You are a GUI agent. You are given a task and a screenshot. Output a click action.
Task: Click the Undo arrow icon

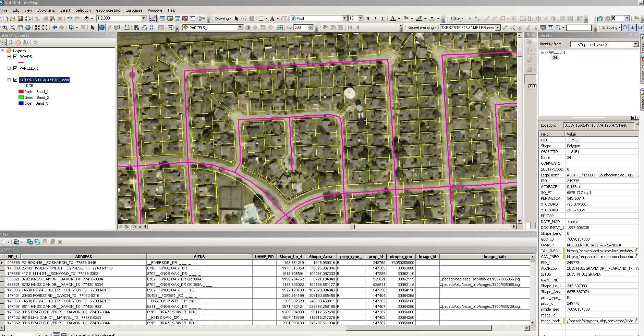click(x=70, y=19)
